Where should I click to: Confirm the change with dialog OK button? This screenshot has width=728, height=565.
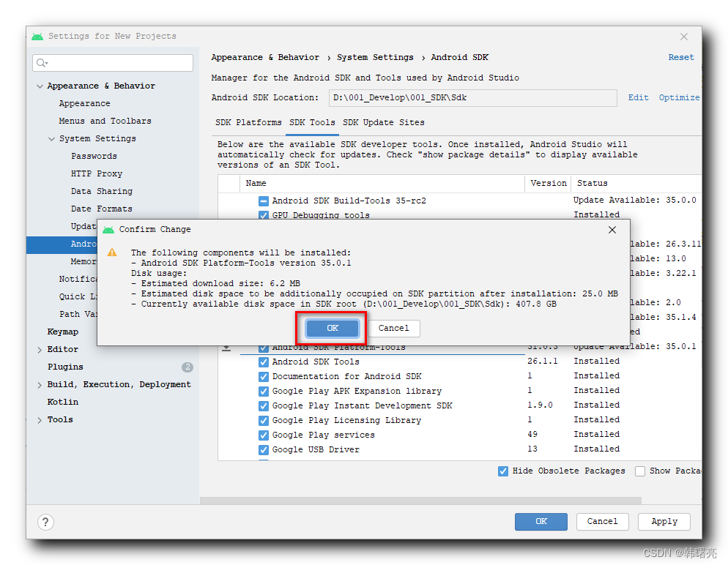333,328
